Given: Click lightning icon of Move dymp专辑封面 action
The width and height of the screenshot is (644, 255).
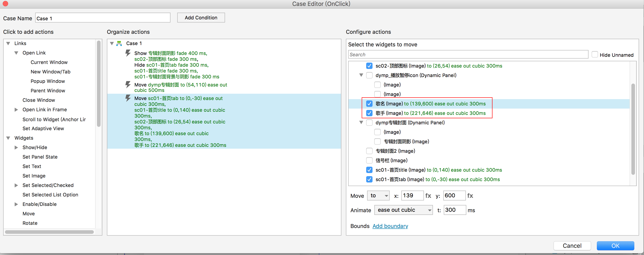Looking at the screenshot, I should pos(128,84).
